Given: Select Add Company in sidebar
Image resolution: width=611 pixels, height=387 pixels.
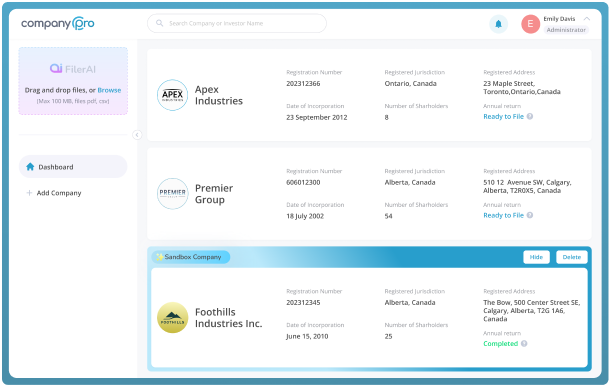Looking at the screenshot, I should pyautogui.click(x=59, y=193).
